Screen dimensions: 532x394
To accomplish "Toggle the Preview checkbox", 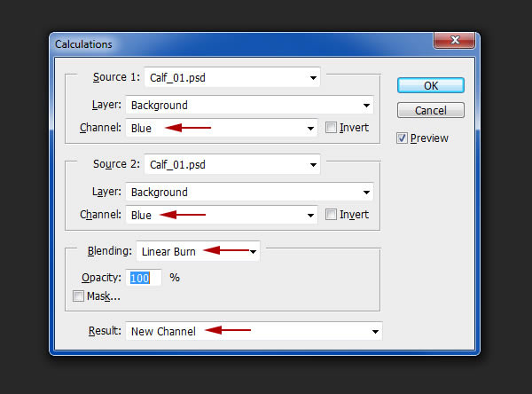I will [x=402, y=138].
